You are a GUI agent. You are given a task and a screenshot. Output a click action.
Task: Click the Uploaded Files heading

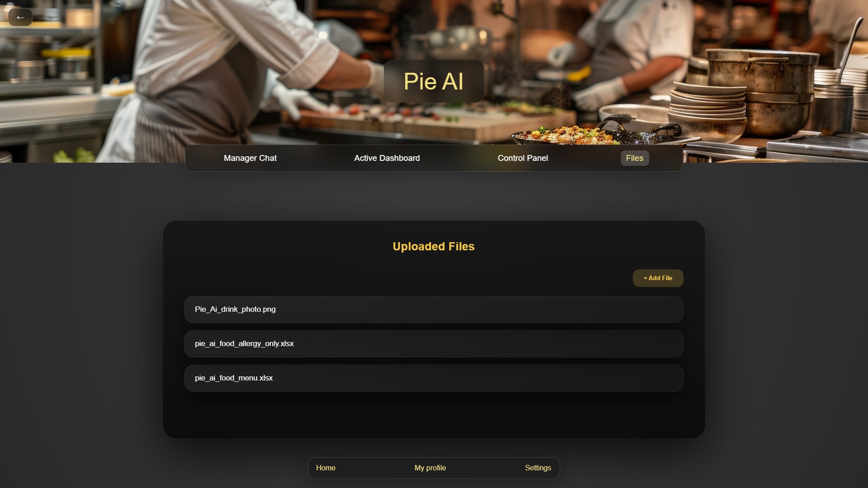pos(434,246)
